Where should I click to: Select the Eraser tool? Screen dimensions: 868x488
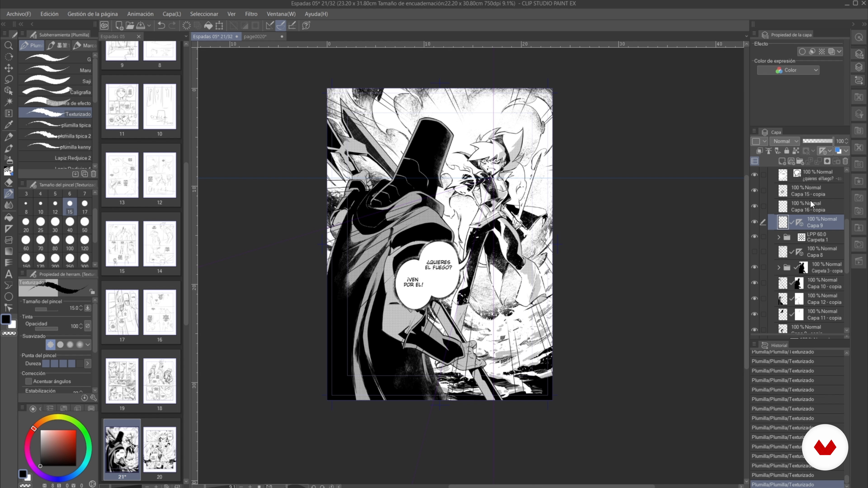[9, 182]
